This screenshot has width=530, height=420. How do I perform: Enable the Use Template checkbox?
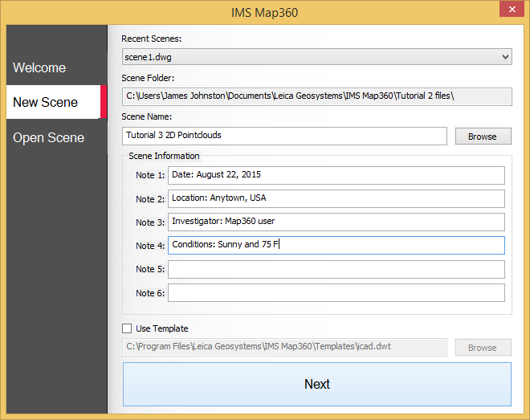click(127, 328)
